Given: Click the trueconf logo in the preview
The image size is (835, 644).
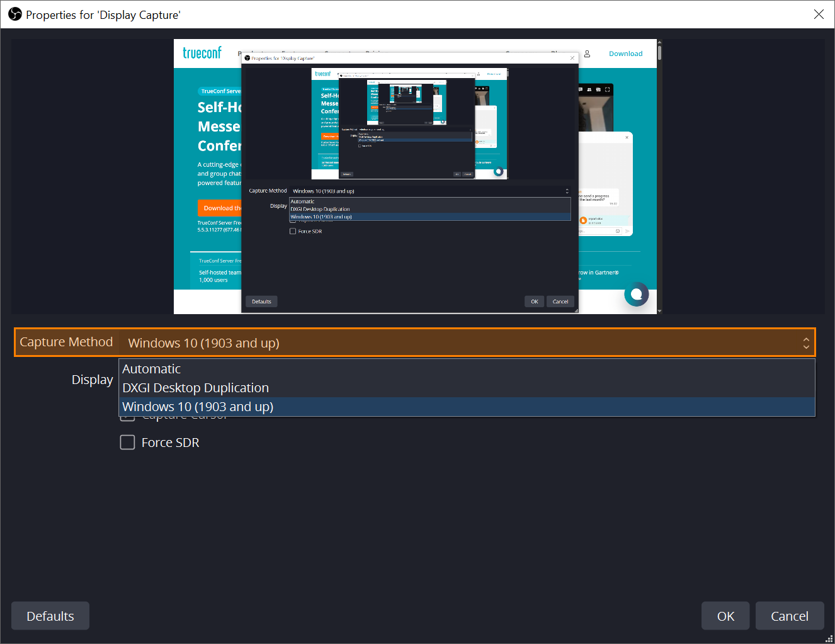Looking at the screenshot, I should pyautogui.click(x=202, y=54).
